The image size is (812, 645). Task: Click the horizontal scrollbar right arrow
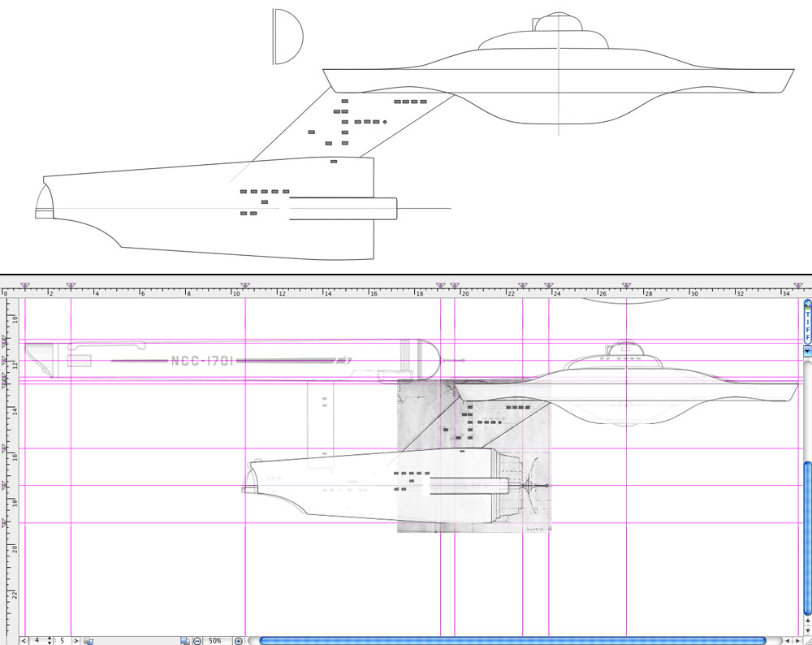(x=797, y=641)
